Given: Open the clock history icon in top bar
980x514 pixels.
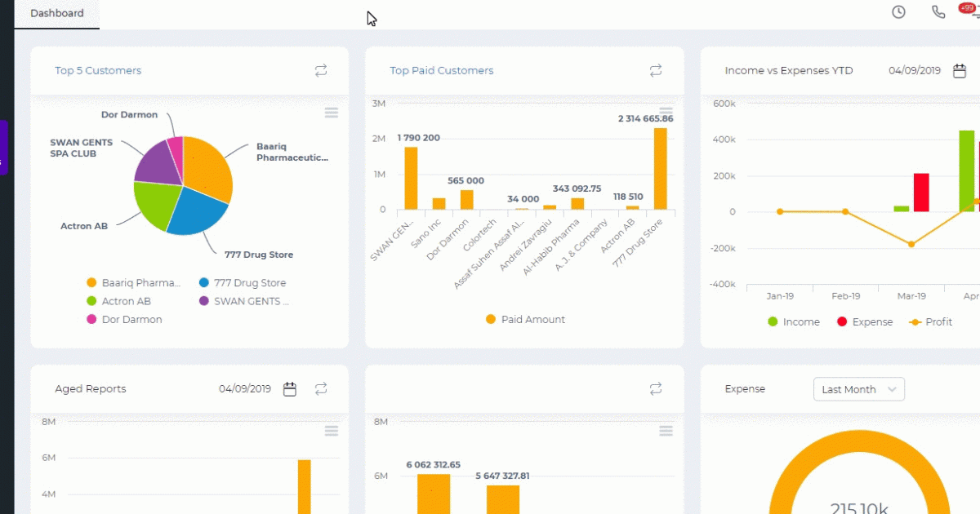Looking at the screenshot, I should coord(898,12).
